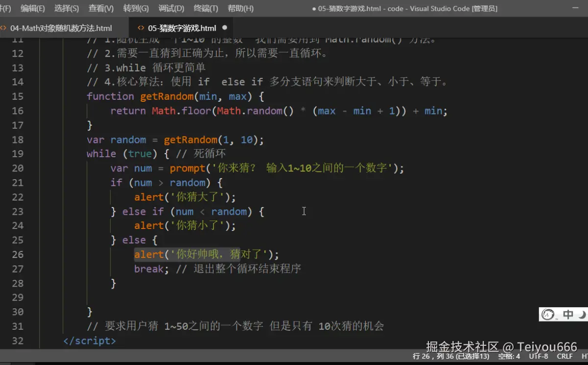Open the 帮助(H) menu

240,8
